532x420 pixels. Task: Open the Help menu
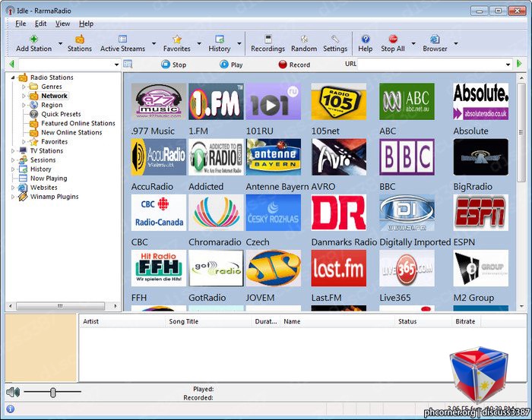[86, 24]
